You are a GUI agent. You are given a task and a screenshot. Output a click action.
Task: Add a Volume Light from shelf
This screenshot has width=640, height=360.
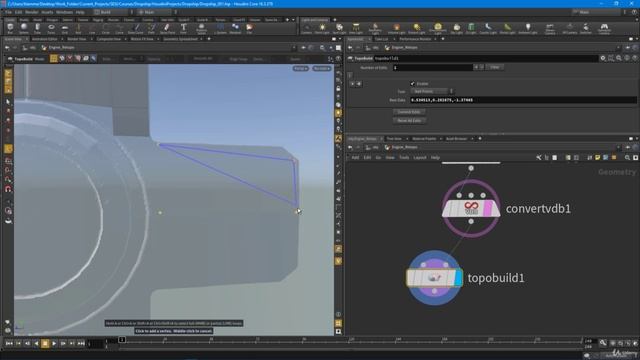396,29
